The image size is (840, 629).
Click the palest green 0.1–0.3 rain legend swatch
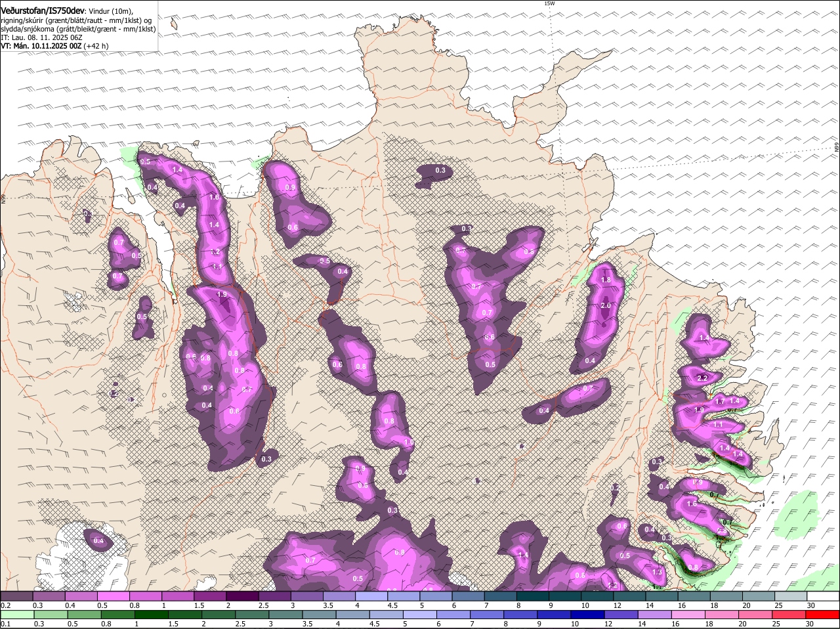click(17, 615)
